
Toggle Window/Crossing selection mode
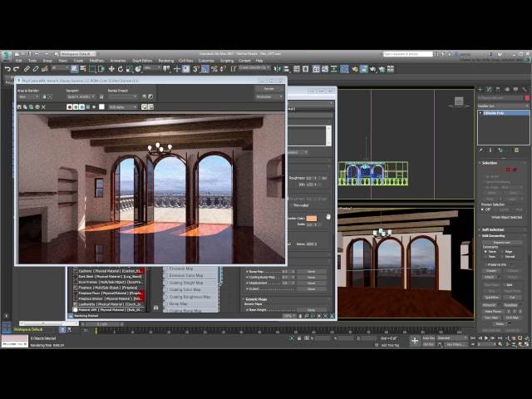[x=101, y=69]
